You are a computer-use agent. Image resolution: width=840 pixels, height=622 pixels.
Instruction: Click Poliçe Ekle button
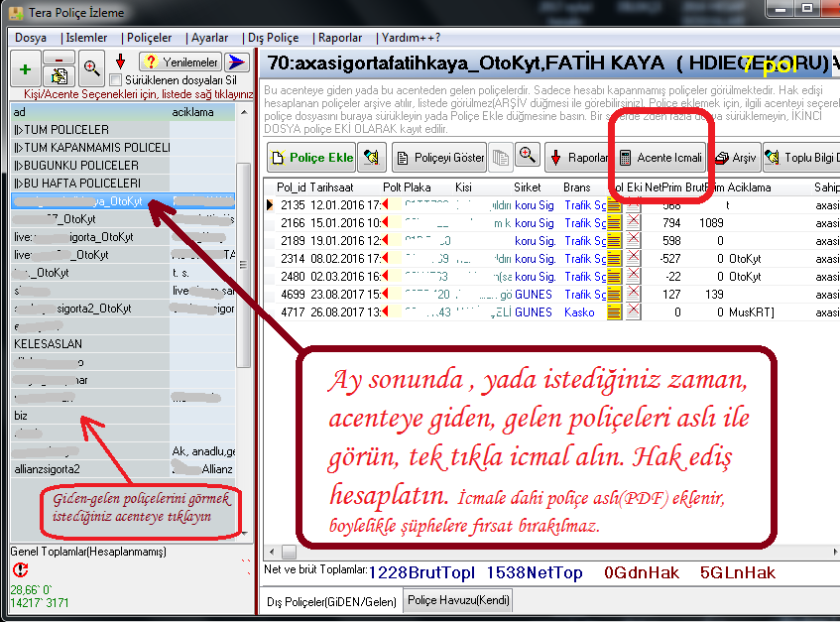coord(311,158)
